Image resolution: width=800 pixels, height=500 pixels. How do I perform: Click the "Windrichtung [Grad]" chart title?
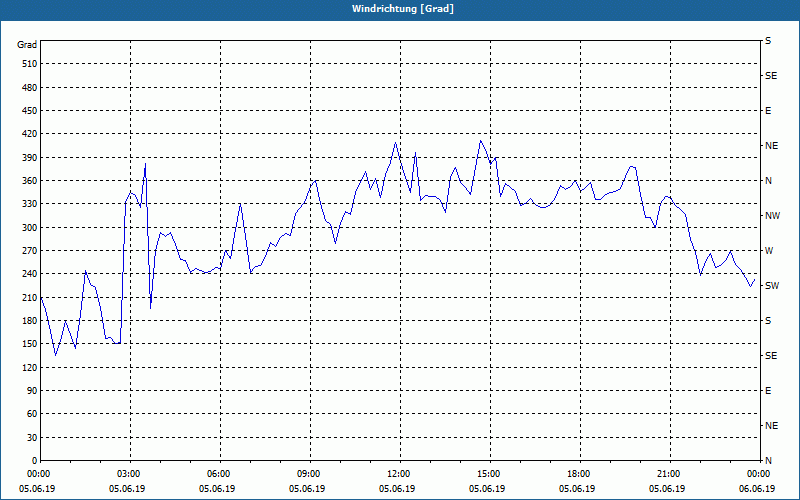pyautogui.click(x=403, y=9)
